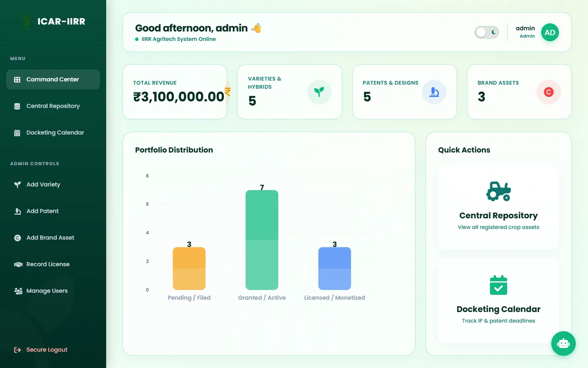Click the Patents & Designs stat card
The width and height of the screenshot is (588, 368).
(x=404, y=92)
